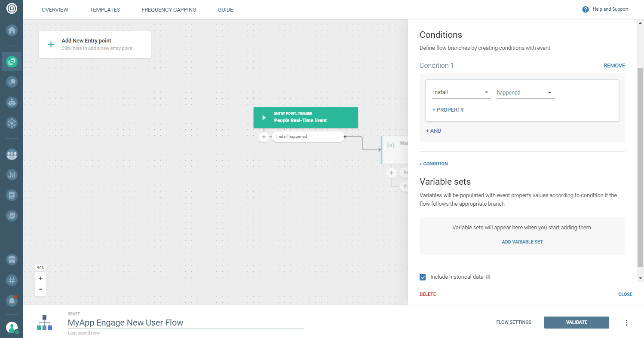The width and height of the screenshot is (644, 338).
Task: Click the plus expander beside Install happened
Action: [x=264, y=137]
